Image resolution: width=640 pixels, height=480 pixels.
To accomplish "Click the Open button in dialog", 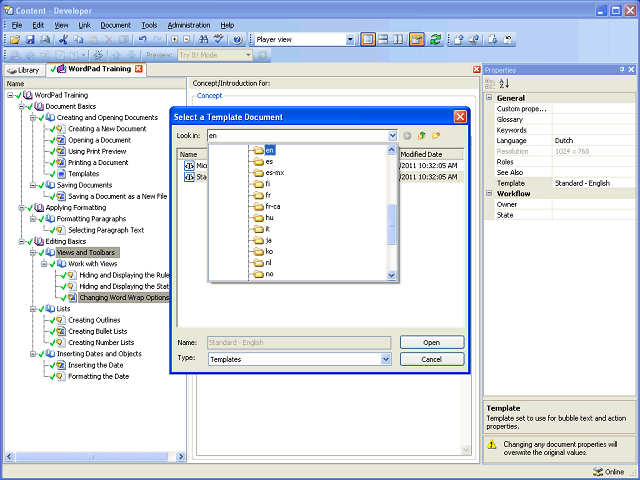I will click(x=432, y=342).
